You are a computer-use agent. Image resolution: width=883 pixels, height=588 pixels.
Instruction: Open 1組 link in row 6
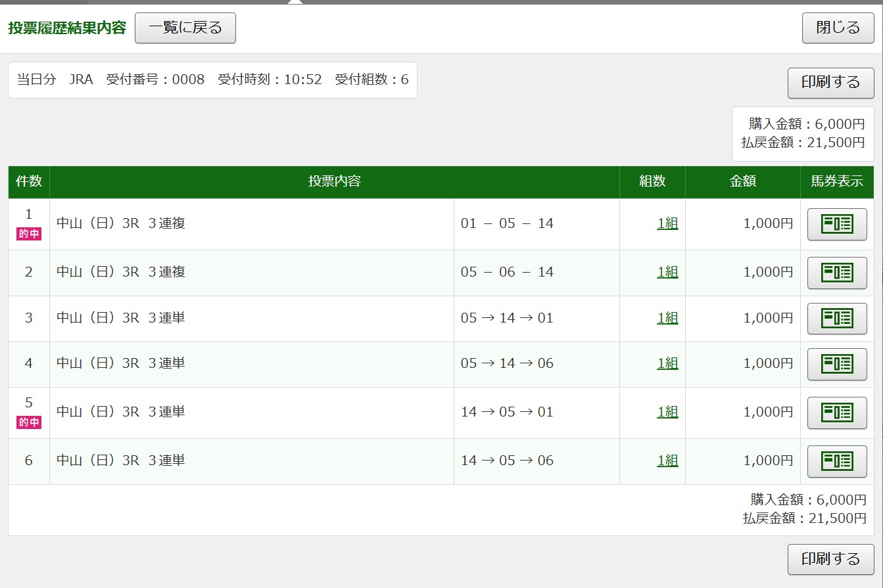[x=667, y=461]
